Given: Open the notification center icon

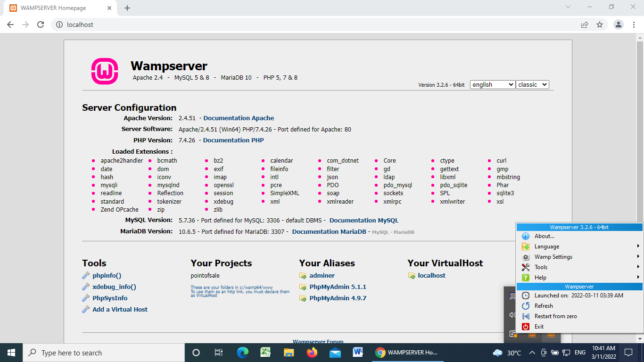Looking at the screenshot, I should 628,353.
